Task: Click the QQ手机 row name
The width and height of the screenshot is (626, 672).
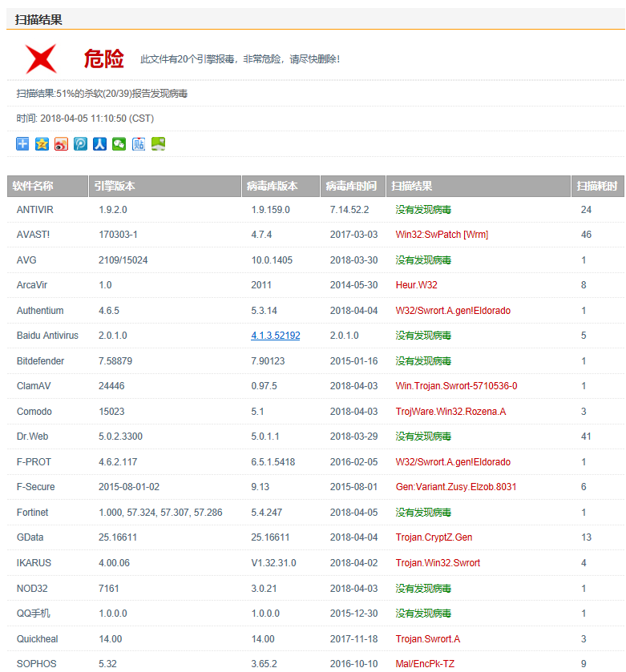Action: tap(34, 614)
